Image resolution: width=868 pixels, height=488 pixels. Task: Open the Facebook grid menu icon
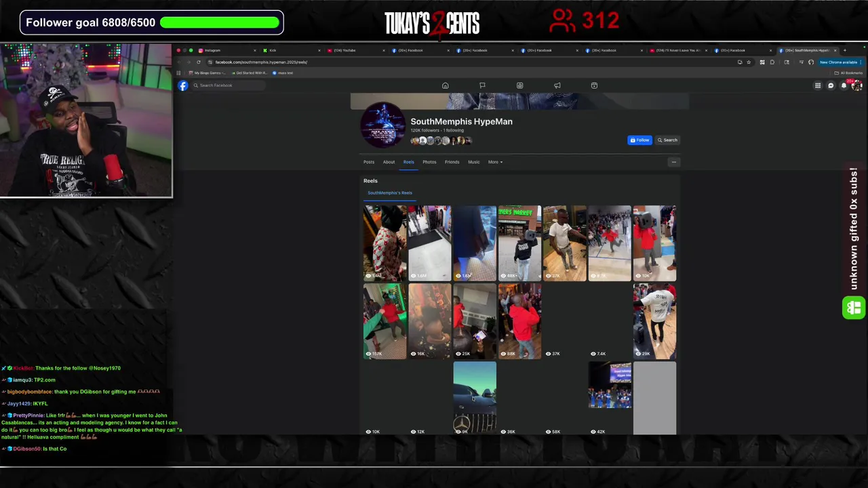click(x=818, y=85)
